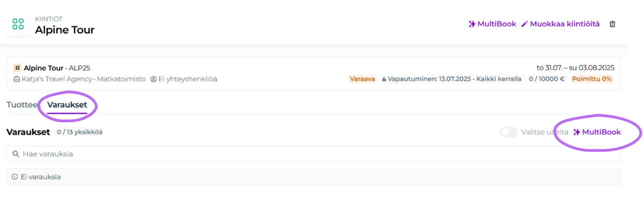644x214 pixels.
Task: Click the Kiintiöt grid icon
Action: (18, 24)
